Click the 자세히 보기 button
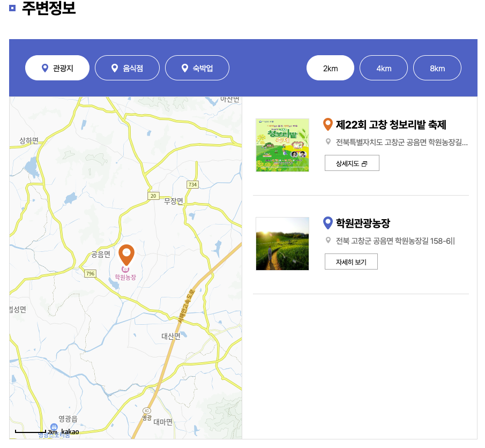The image size is (485, 448). (351, 262)
